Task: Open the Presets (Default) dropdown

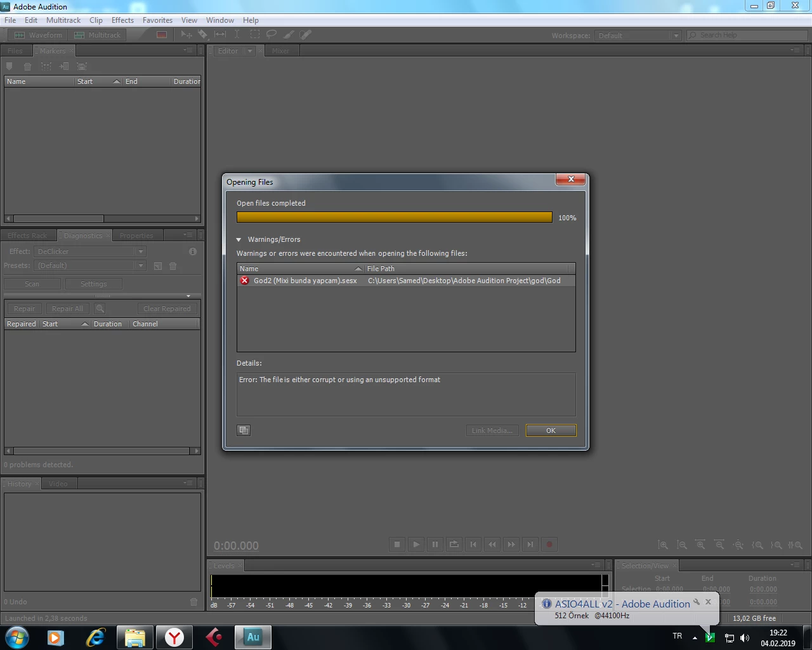Action: pos(90,265)
